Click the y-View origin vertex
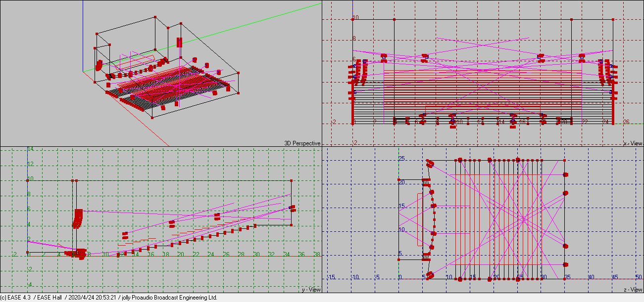The height and width of the screenshot is (302, 644). tap(28, 253)
